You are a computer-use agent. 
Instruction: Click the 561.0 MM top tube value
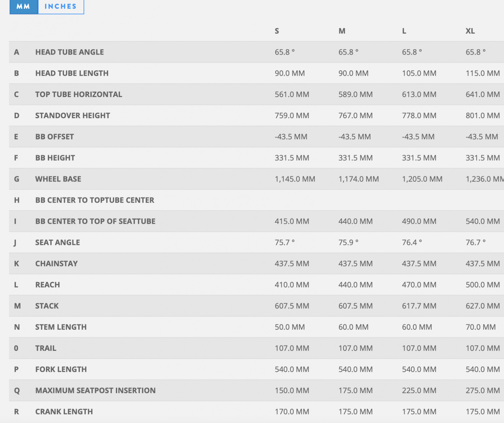tap(292, 94)
